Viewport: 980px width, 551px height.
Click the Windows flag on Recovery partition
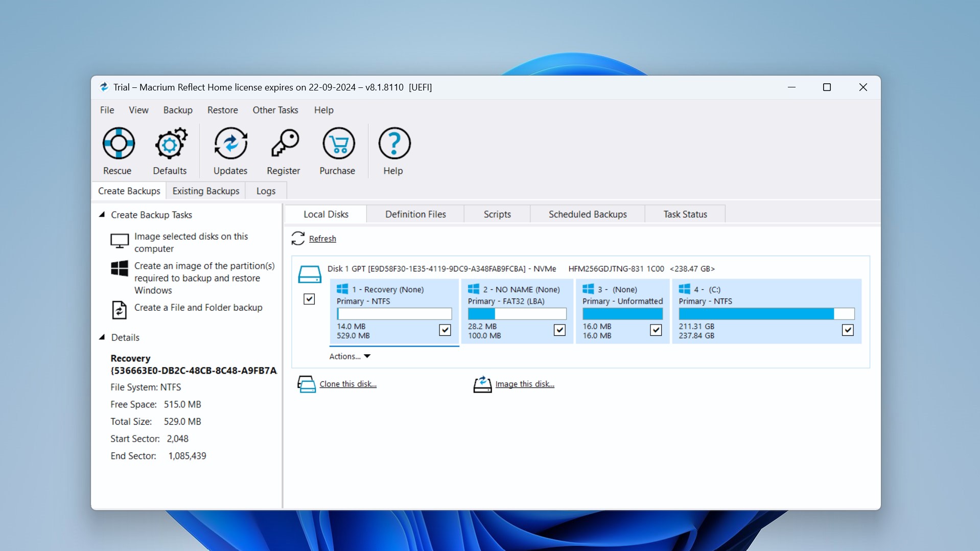point(342,289)
